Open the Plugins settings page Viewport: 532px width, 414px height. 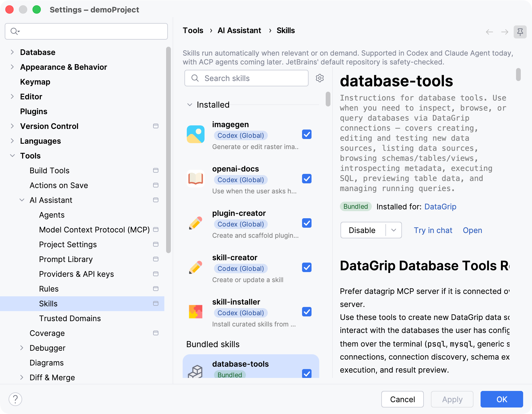click(x=34, y=111)
